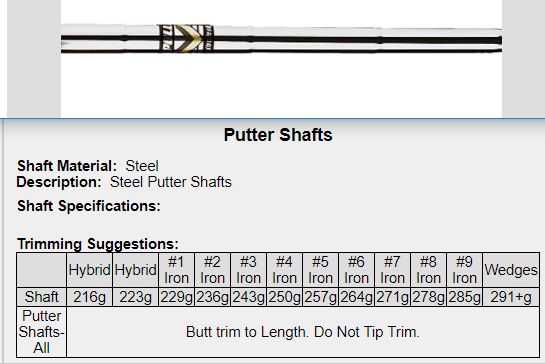Click the putter shaft product image
This screenshot has height=364, width=545.
click(x=281, y=39)
